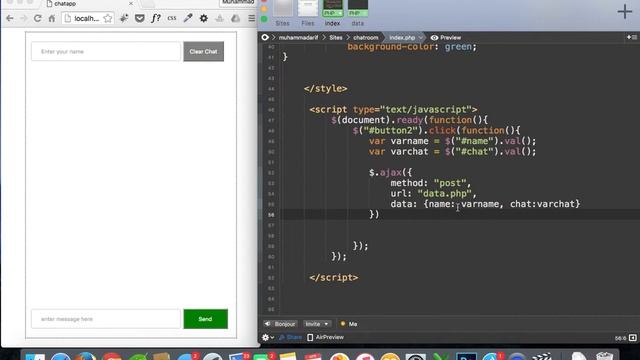
Task: Click the localhost address bar
Action: (87, 18)
